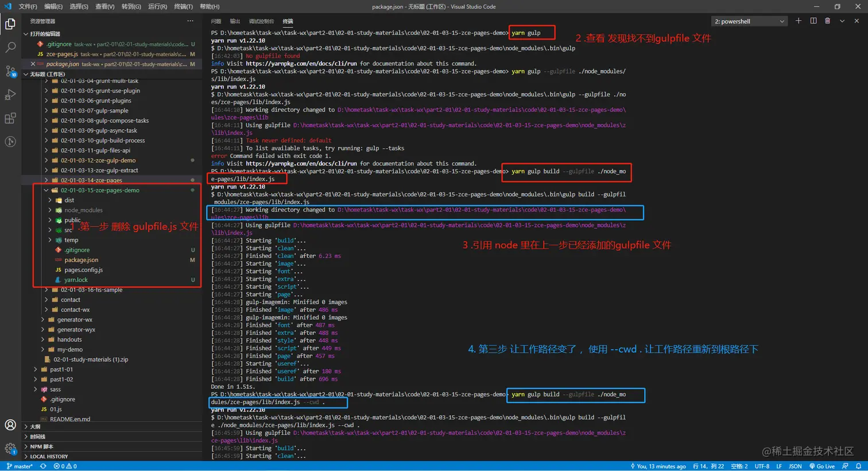
Task: Start the Go Live server
Action: pos(822,466)
